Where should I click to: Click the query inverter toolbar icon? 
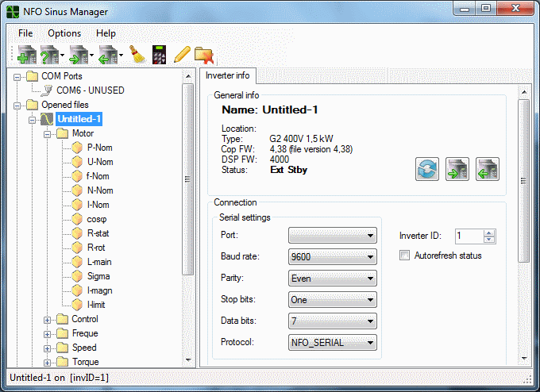pos(49,55)
